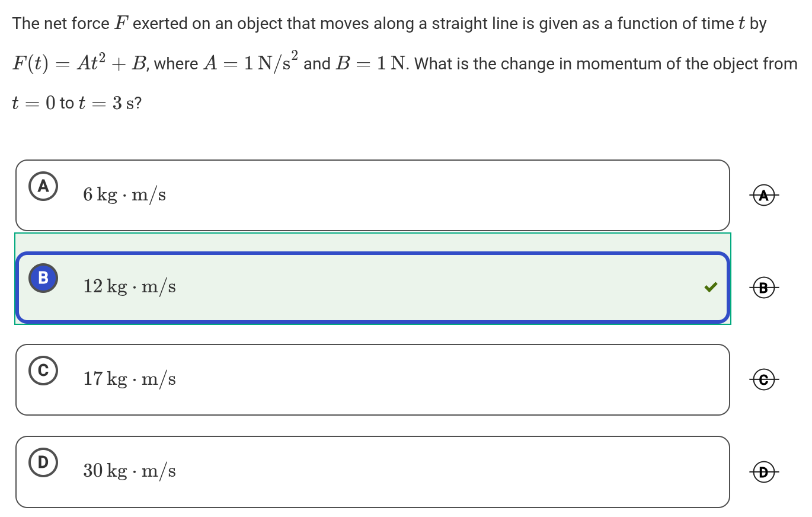812x517 pixels.
Task: Pick the circled letter D answer bubble
Action: (x=43, y=462)
